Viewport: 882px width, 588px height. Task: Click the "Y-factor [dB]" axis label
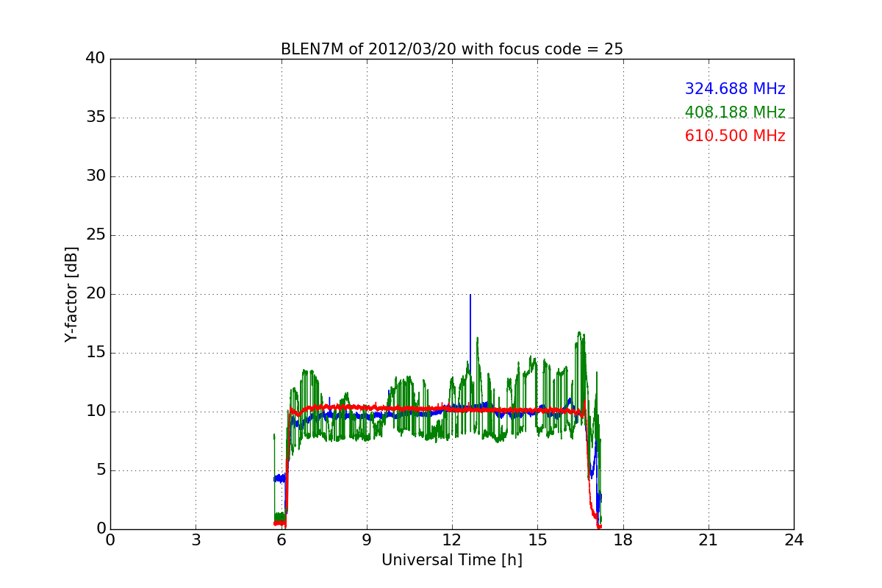click(x=71, y=294)
